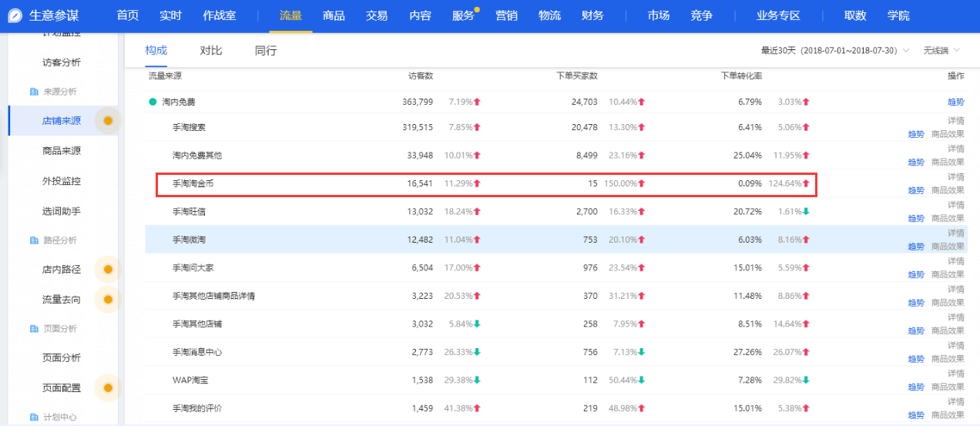Click 商品效果 link for WAP淘宝 row
This screenshot has width=980, height=426.
[x=948, y=387]
